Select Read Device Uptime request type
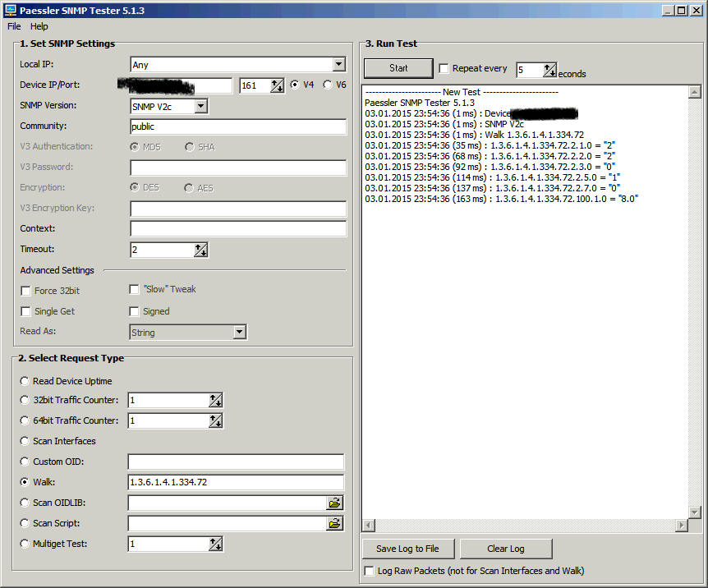The width and height of the screenshot is (708, 588). [25, 381]
